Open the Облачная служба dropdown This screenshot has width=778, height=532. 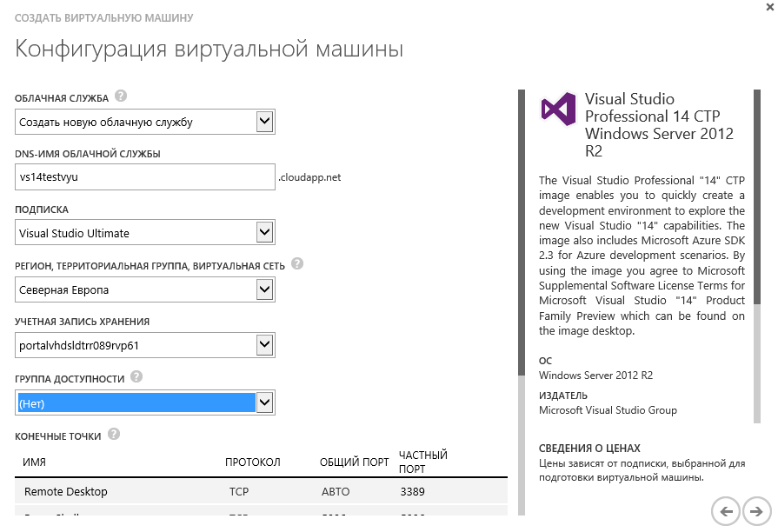pos(145,122)
